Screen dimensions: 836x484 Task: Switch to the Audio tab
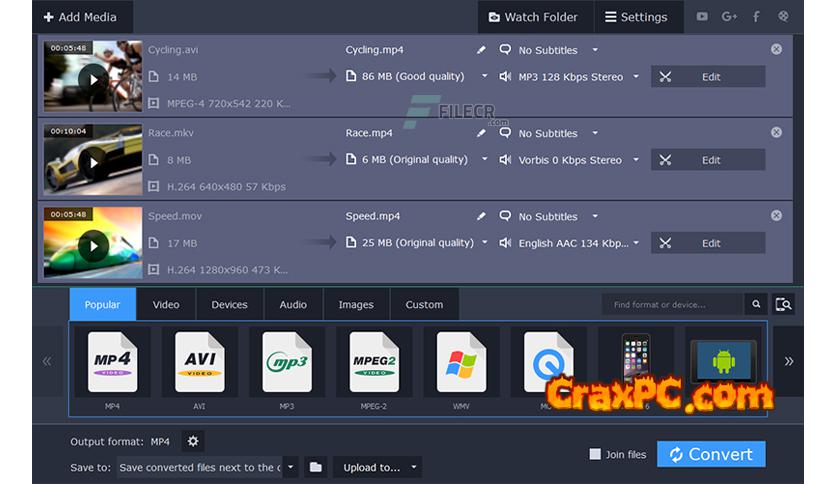coord(293,305)
